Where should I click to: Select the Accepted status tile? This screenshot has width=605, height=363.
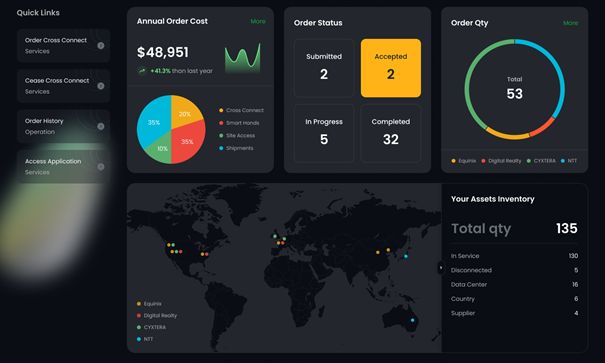[391, 68]
